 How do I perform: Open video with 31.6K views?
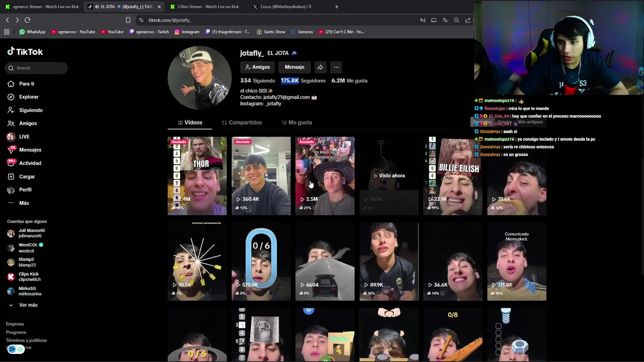[x=517, y=175]
